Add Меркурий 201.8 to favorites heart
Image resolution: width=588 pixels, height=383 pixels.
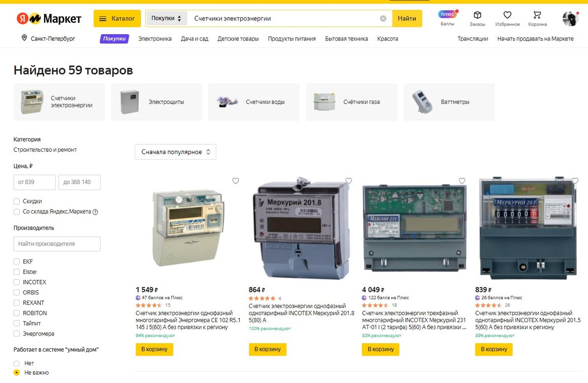coord(349,181)
